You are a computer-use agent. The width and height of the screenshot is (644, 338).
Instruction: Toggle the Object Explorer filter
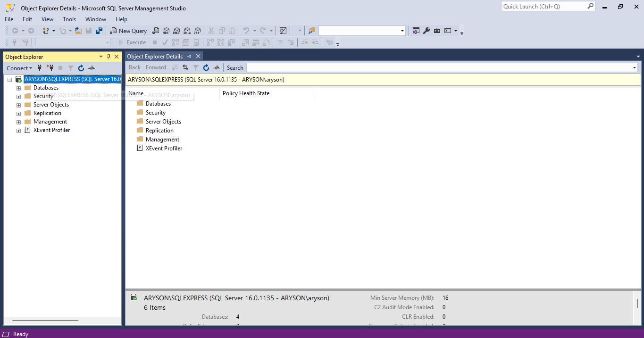(70, 67)
